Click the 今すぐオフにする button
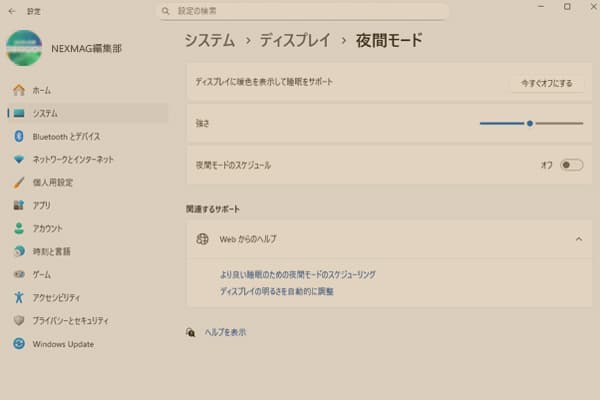600x400 pixels. point(547,83)
